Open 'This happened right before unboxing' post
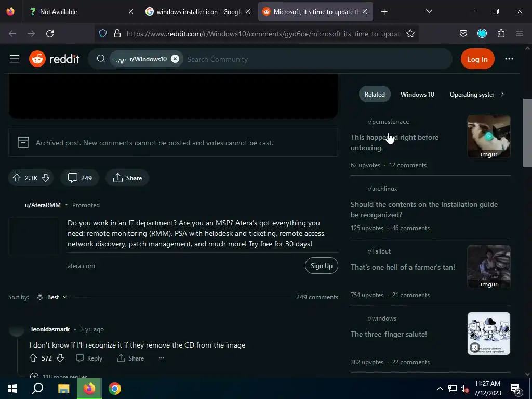 [395, 142]
